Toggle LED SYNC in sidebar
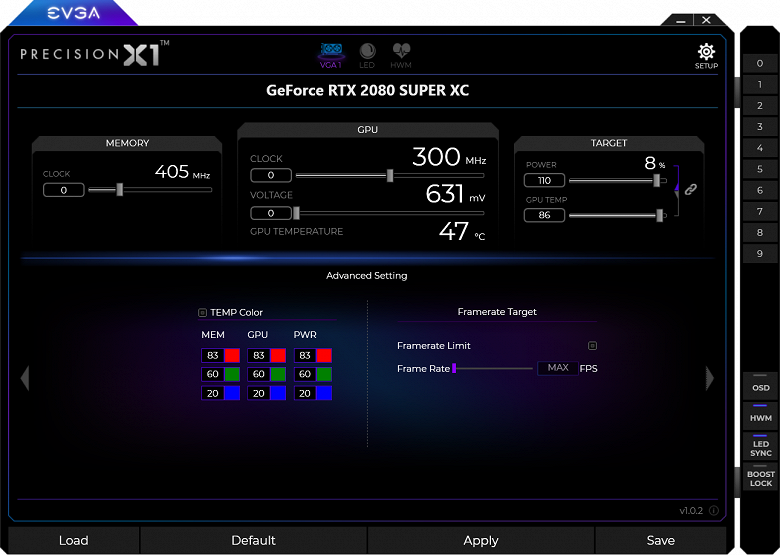The width and height of the screenshot is (780, 555). click(760, 446)
